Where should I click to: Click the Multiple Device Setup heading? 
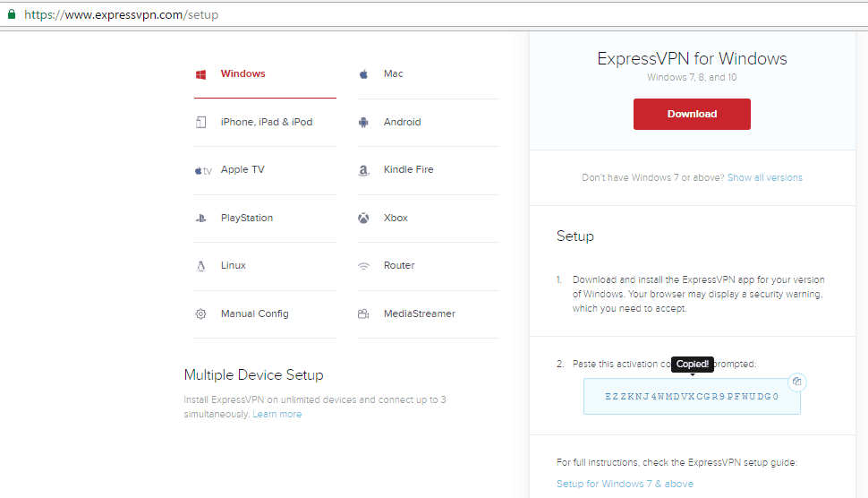click(x=253, y=375)
